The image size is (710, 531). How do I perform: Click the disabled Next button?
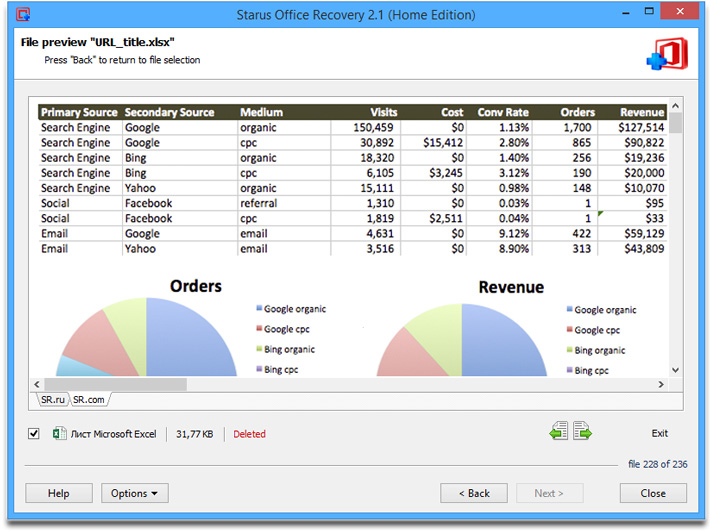[x=549, y=493]
